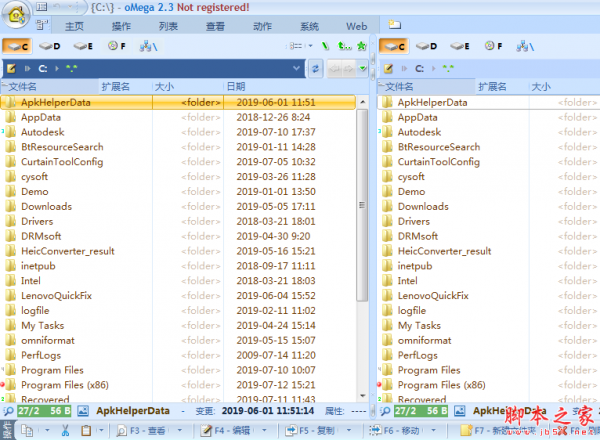Sort left panel by 日期 column
Viewport: 600px width, 440px height.
coord(295,87)
